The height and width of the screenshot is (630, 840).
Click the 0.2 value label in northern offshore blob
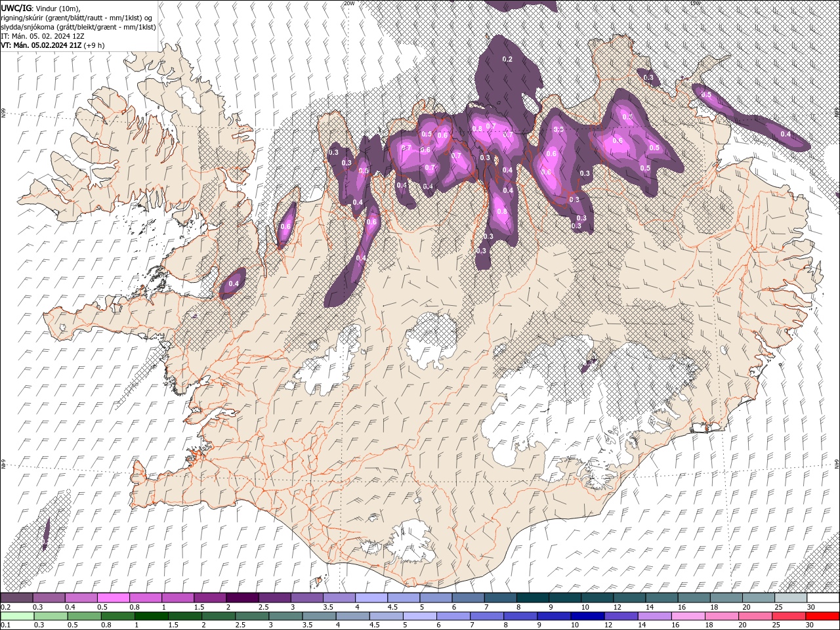tap(507, 60)
